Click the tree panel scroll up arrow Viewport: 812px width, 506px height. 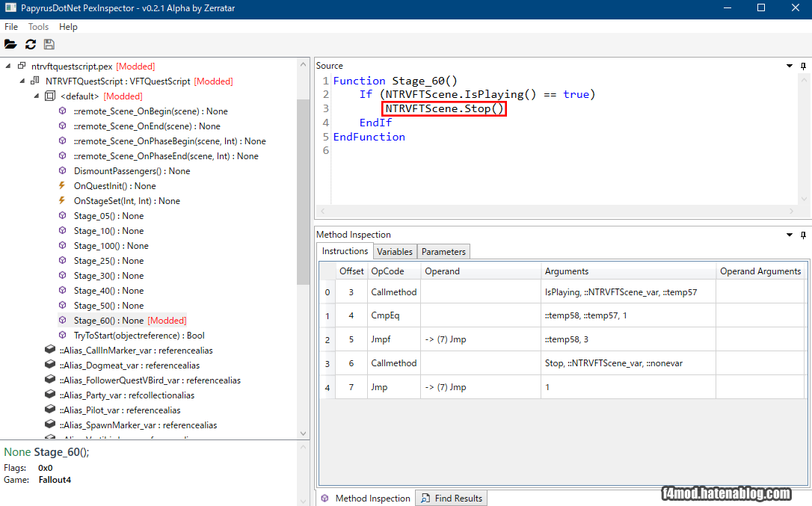[304, 64]
